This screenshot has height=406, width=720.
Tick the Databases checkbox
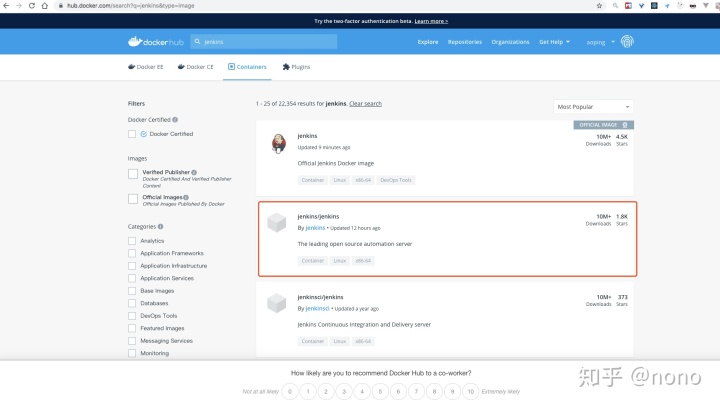(x=132, y=303)
